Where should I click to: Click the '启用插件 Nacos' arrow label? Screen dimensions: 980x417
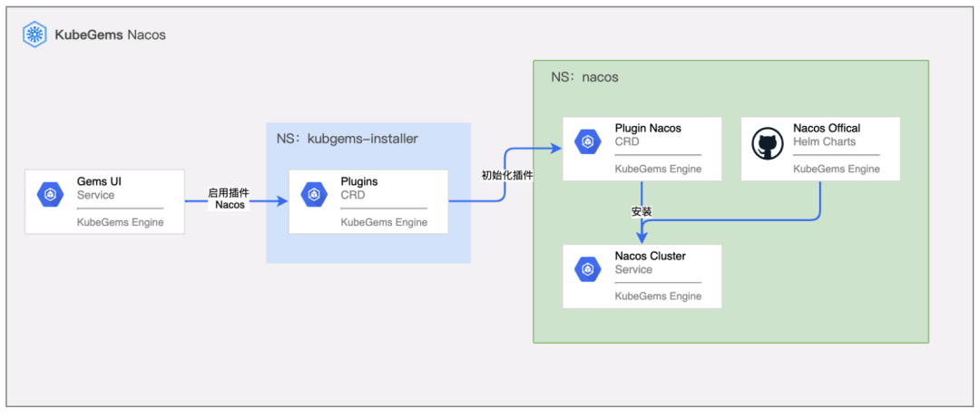tap(228, 199)
